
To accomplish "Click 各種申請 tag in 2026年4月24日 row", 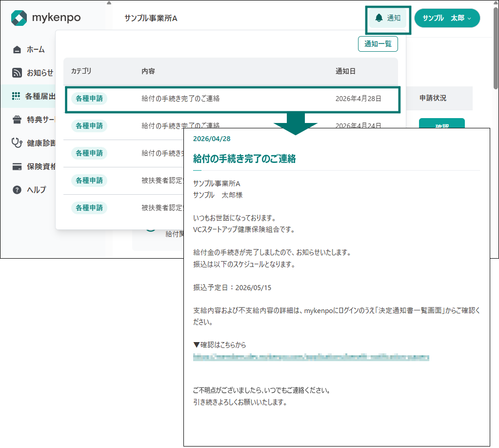I will point(89,126).
